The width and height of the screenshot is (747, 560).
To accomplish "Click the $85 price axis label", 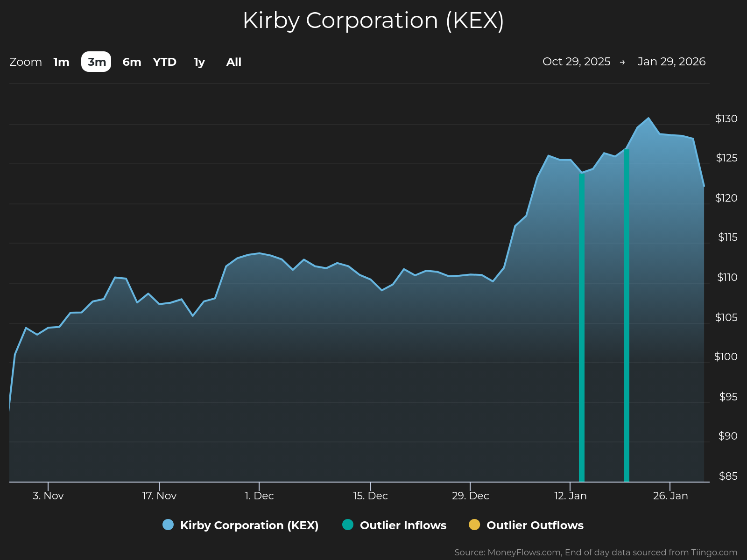I will [x=728, y=476].
